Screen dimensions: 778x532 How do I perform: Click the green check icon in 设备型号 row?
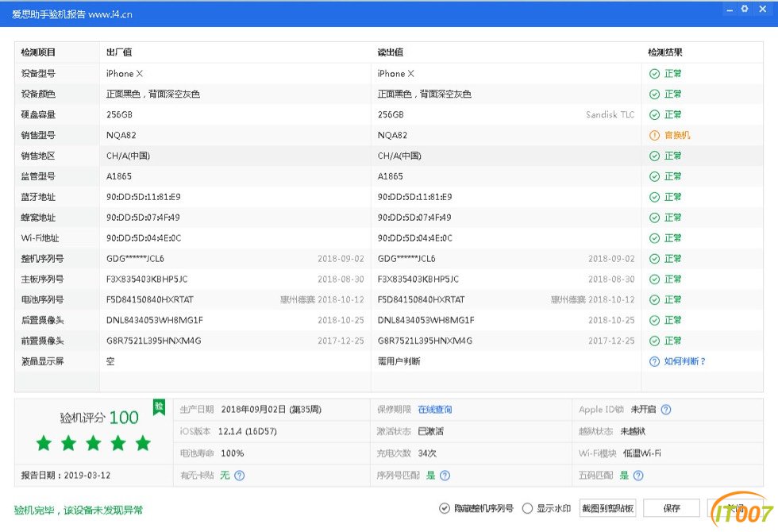(654, 74)
